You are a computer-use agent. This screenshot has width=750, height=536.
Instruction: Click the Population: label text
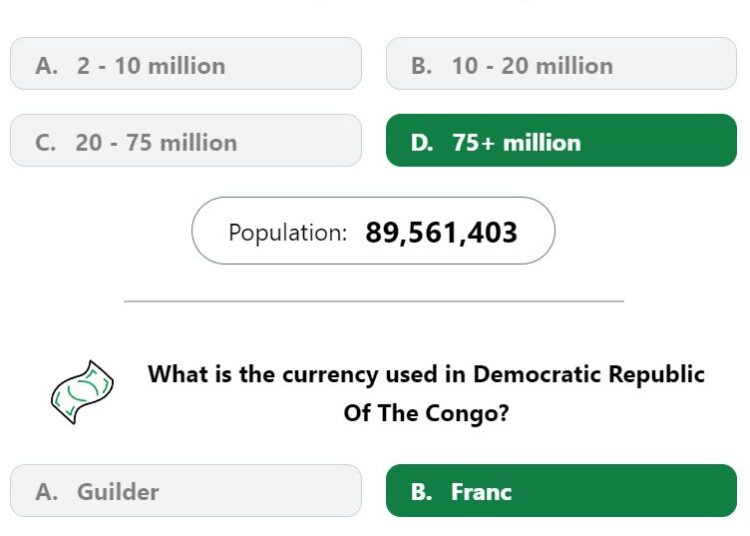point(287,233)
